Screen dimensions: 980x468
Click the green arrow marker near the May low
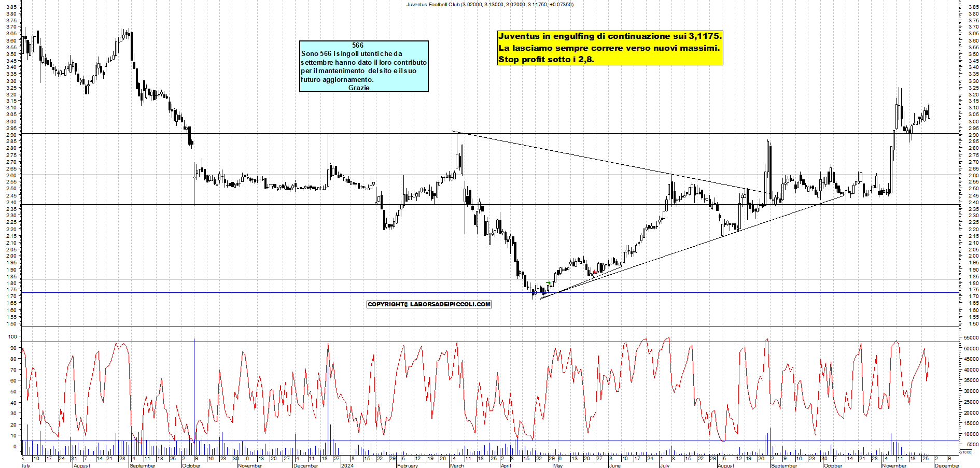(549, 283)
